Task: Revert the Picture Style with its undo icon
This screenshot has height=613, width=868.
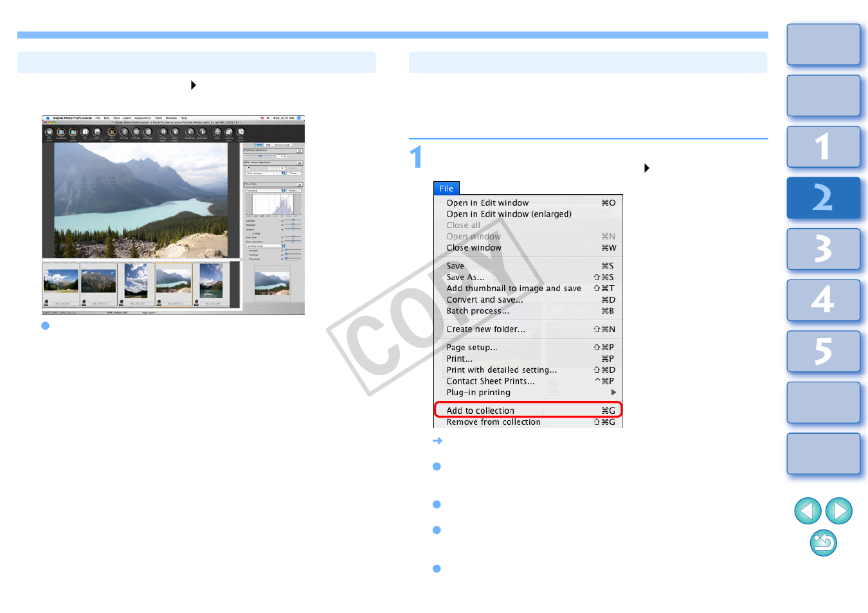Action: pos(300,184)
